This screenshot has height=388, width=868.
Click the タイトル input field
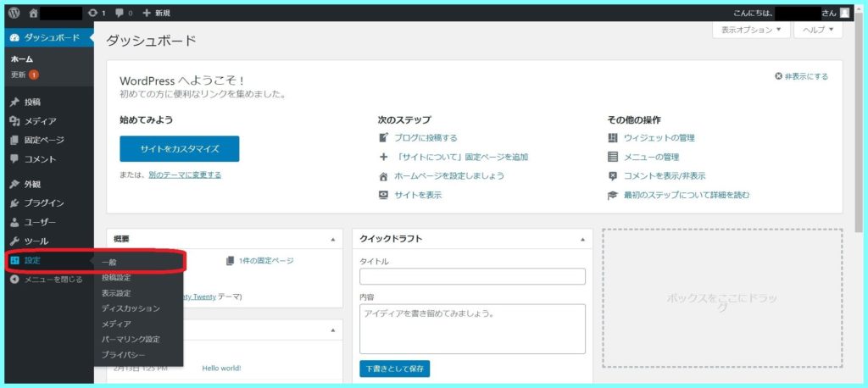472,276
